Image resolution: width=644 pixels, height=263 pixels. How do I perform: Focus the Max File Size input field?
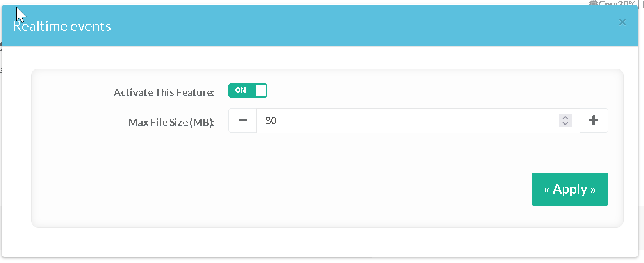click(x=410, y=121)
